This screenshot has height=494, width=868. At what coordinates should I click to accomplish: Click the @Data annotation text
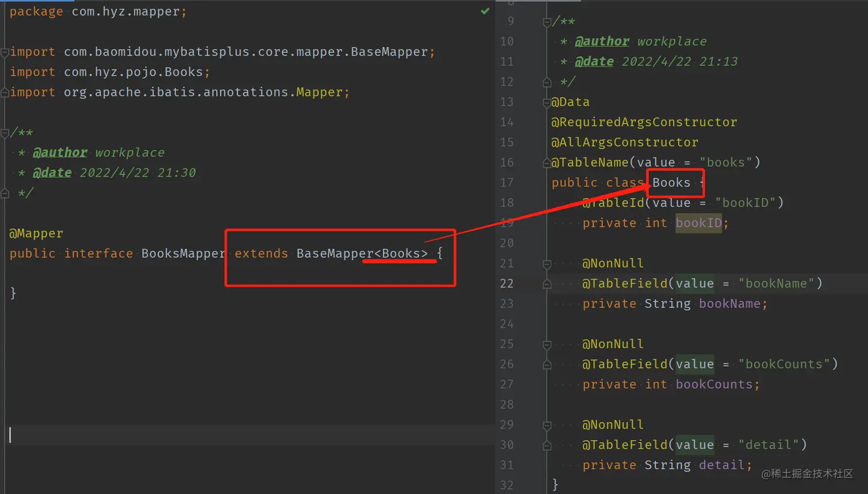571,102
